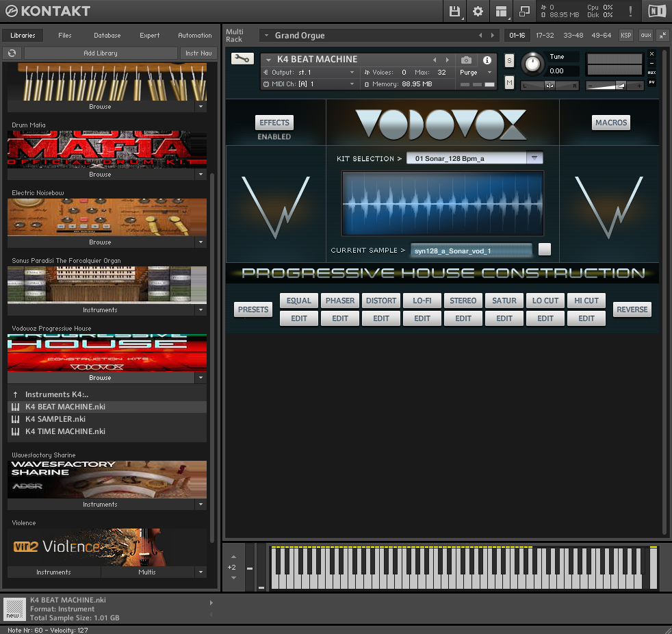Switch to the Automation tab
Viewport: 672px width, 634px height.
pyautogui.click(x=195, y=36)
